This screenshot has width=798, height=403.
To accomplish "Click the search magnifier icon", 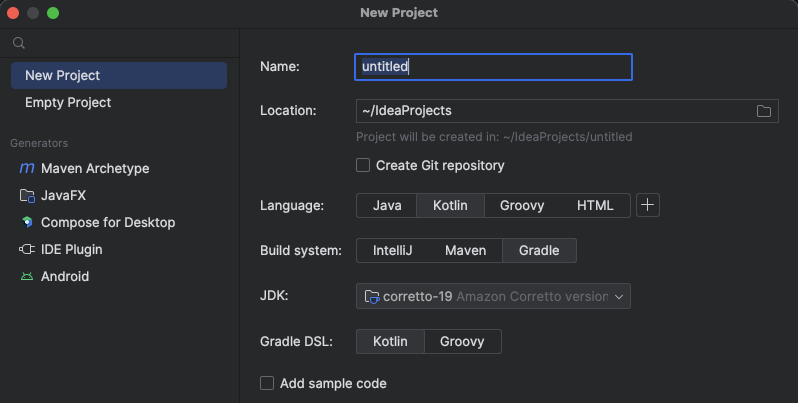I will point(19,43).
